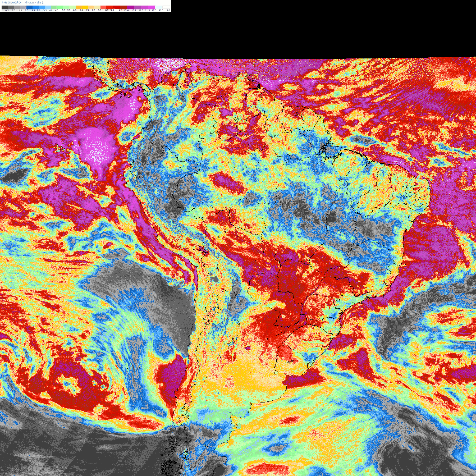Viewport: 476px width, 476px height.
Task: Click the '4.5' legend value
Action: 57,10
